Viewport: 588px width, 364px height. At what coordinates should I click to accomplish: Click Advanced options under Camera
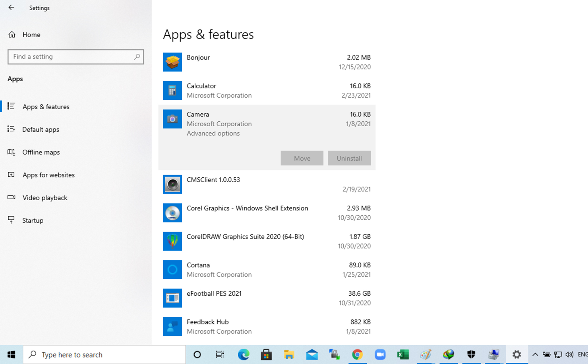(x=213, y=133)
